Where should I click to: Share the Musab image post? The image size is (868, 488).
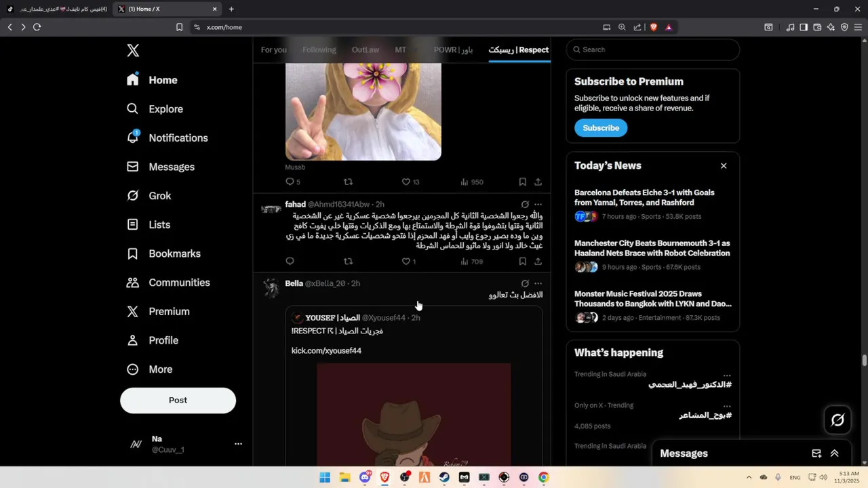[x=538, y=182]
